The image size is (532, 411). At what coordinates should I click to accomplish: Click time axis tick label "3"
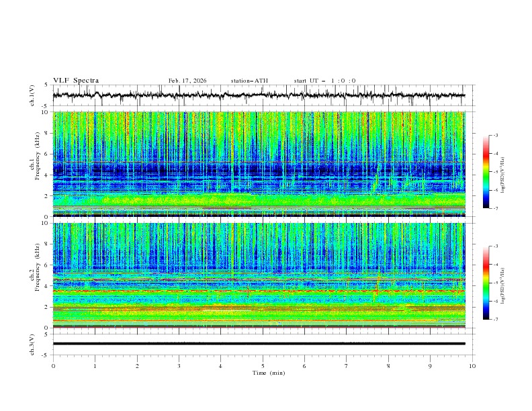179,366
